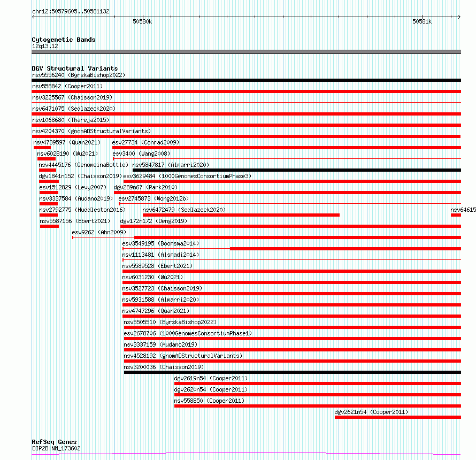Click the DIP2B|NM_173602 RefSeq gene label
476x460 pixels.
tap(56, 448)
